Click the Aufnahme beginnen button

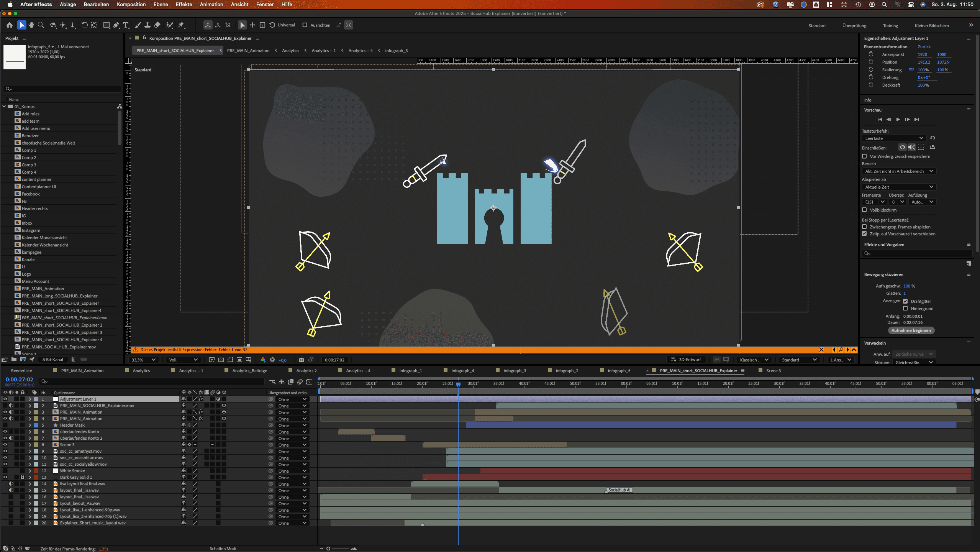point(911,330)
